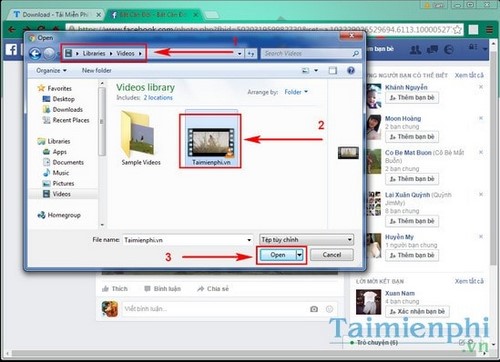
Task: Click the Open button
Action: click(278, 255)
